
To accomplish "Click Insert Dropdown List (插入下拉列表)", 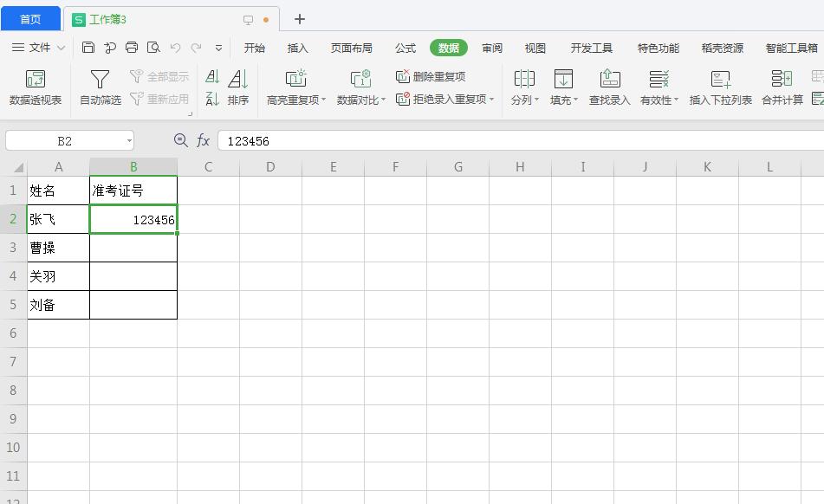I will [721, 87].
